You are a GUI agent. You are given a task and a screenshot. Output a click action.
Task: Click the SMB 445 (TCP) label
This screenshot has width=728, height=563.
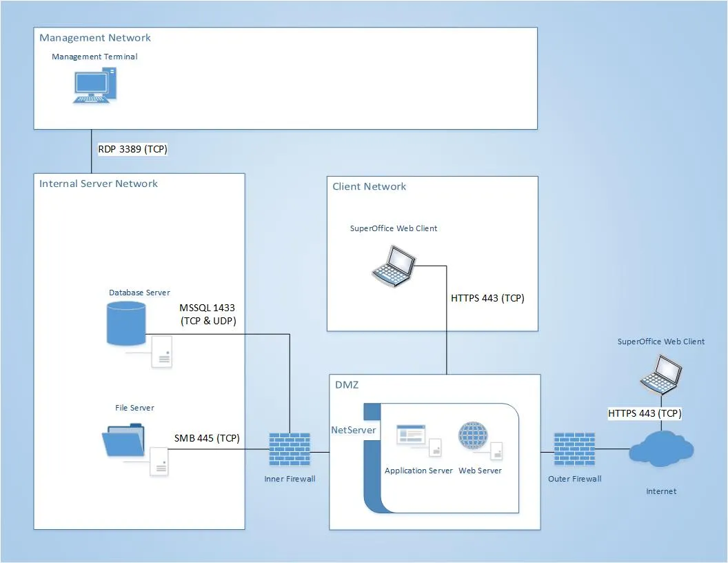[207, 438]
